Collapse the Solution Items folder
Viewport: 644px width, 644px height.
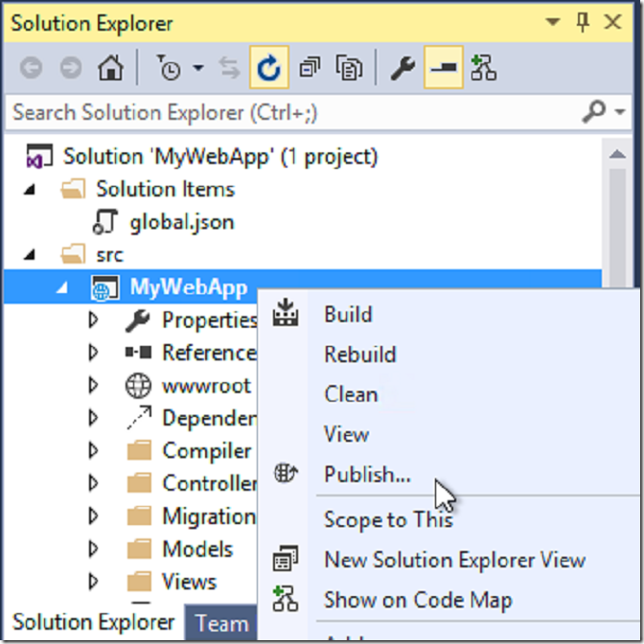click(30, 190)
